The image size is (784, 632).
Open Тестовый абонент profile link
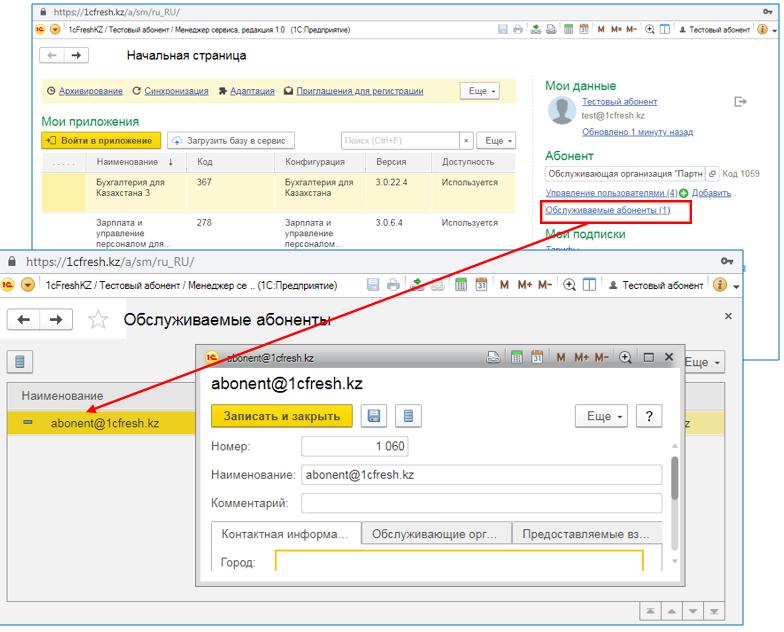point(620,102)
